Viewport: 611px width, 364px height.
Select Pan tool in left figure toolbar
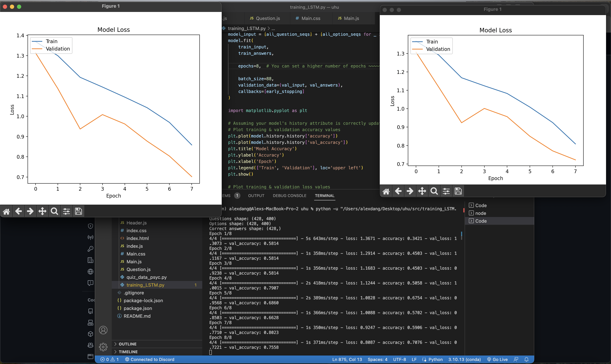click(42, 211)
